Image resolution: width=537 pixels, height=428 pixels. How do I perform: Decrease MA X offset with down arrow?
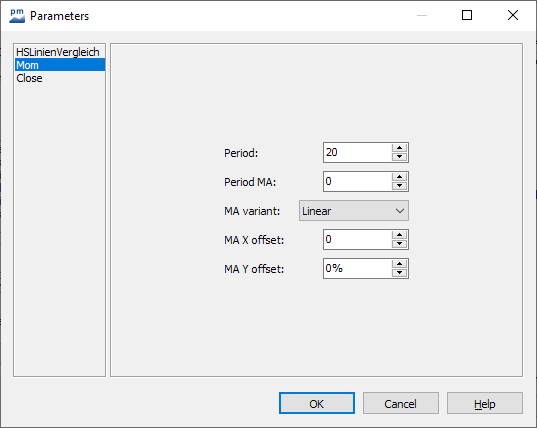(399, 244)
